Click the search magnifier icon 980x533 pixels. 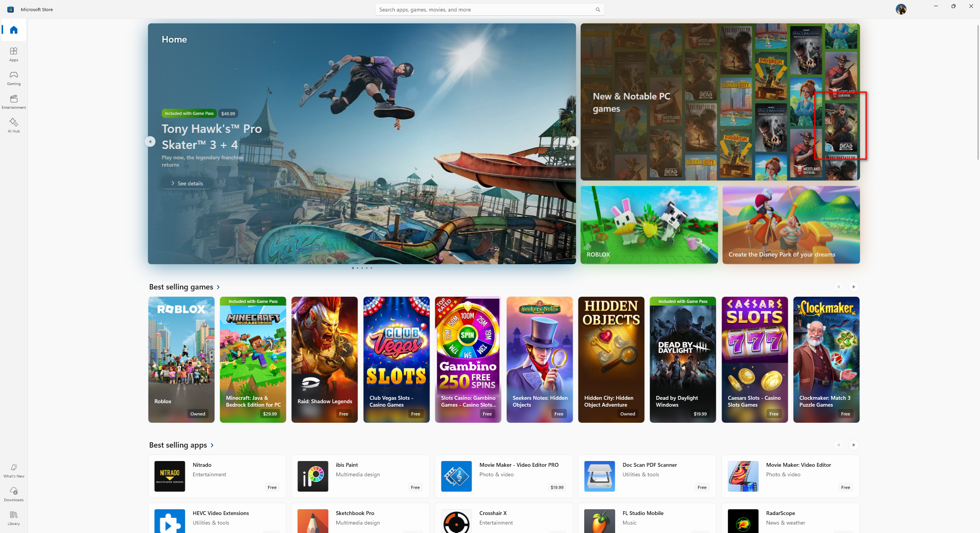(x=598, y=10)
